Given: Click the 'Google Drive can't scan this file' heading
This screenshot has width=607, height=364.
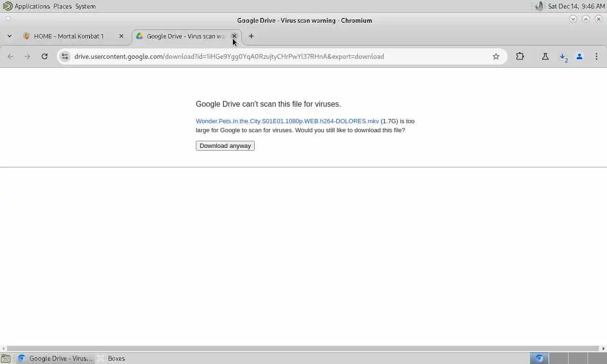Looking at the screenshot, I should point(268,104).
